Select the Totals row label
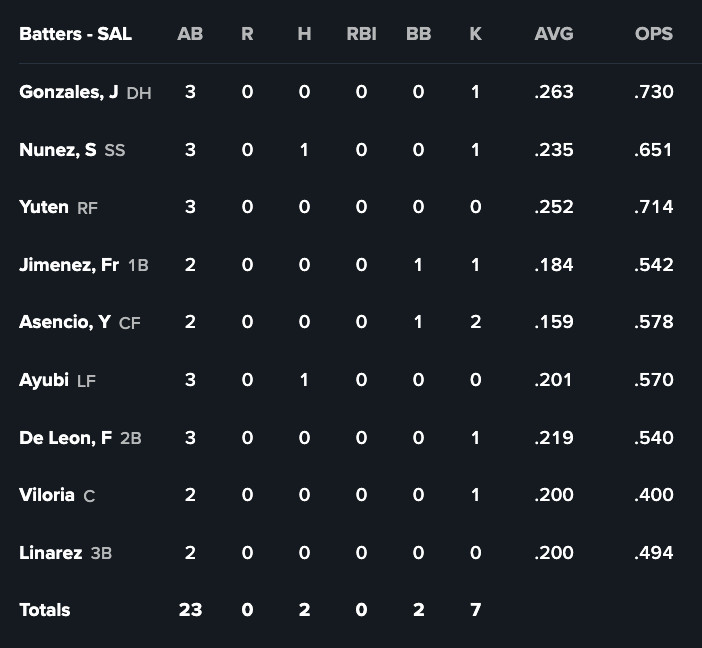The width and height of the screenshot is (702, 648). point(44,610)
